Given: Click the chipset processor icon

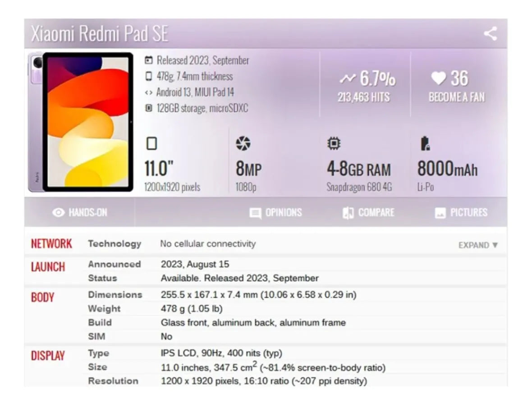Looking at the screenshot, I should pyautogui.click(x=334, y=144).
